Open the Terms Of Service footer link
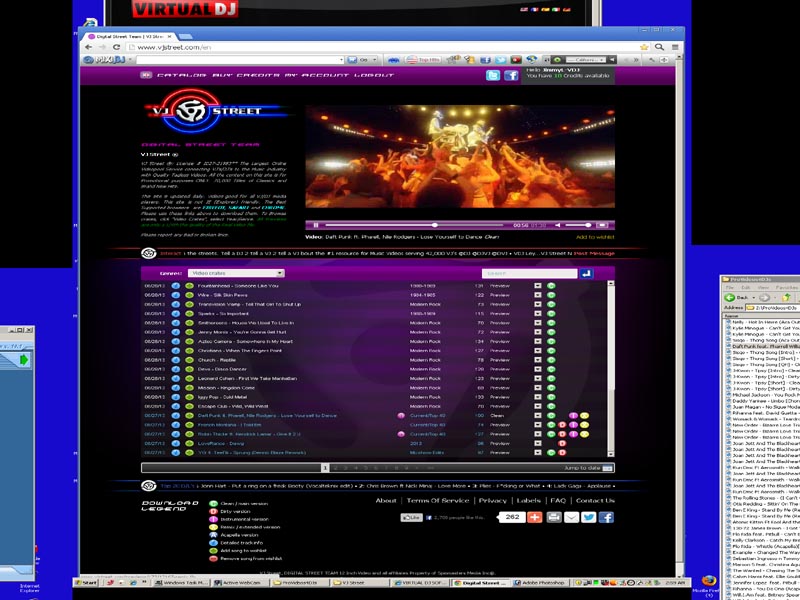The image size is (800, 600). 438,501
